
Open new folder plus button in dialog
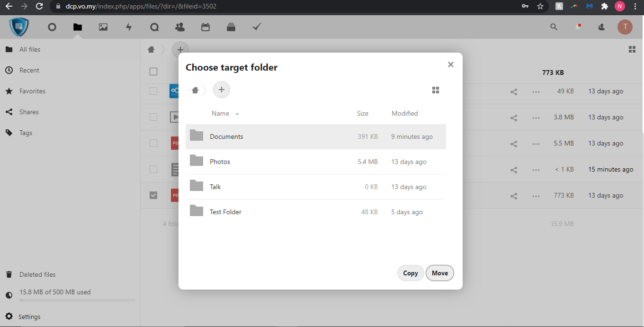[222, 90]
